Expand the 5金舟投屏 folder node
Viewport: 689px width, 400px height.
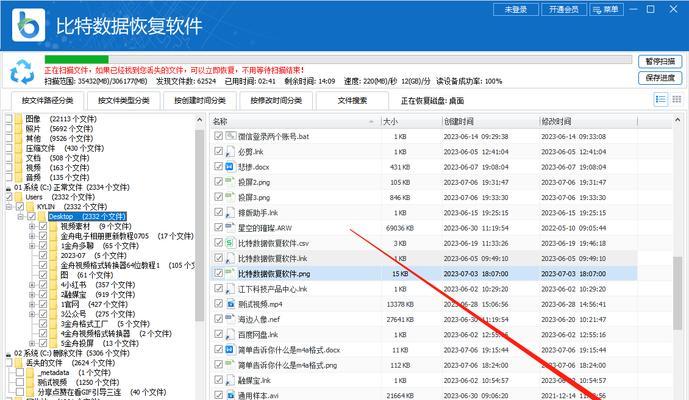[32, 343]
